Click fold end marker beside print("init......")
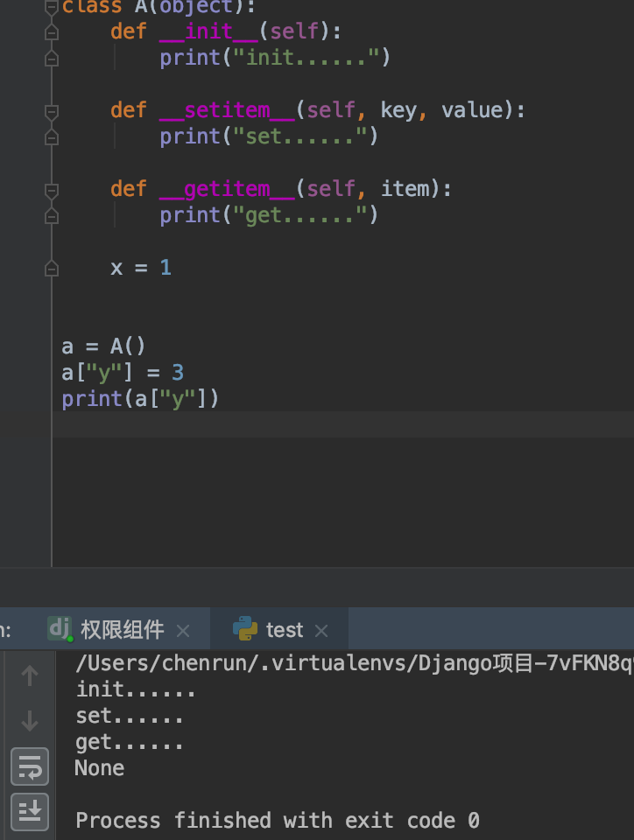This screenshot has height=840, width=634. click(x=52, y=58)
